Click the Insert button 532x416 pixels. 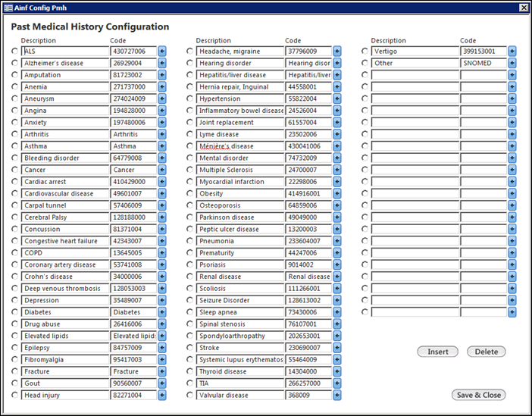tap(438, 352)
